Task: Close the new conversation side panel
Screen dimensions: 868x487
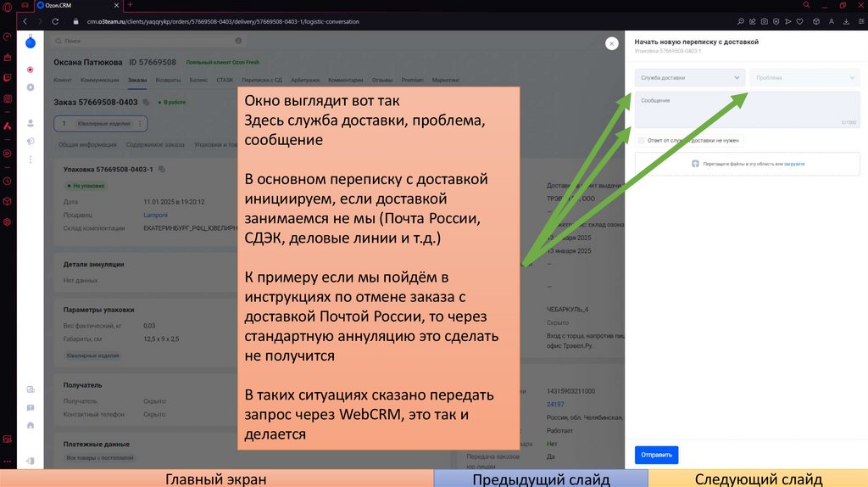Action: (612, 43)
